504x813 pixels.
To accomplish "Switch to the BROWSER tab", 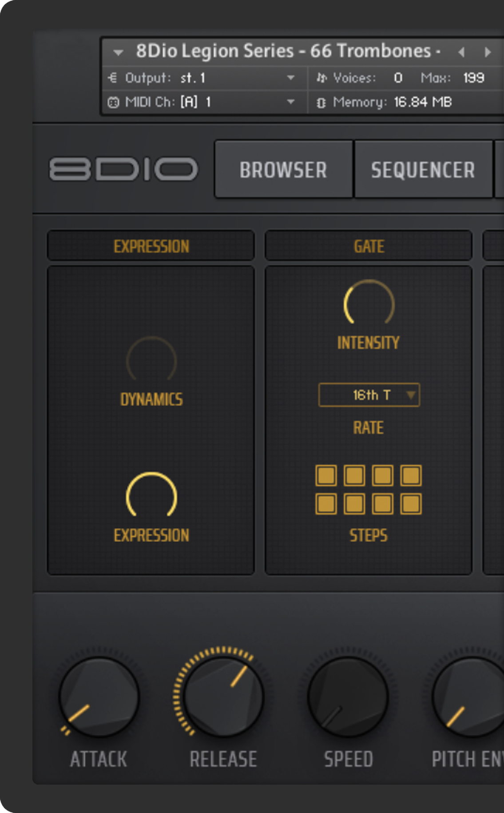I will click(x=284, y=169).
